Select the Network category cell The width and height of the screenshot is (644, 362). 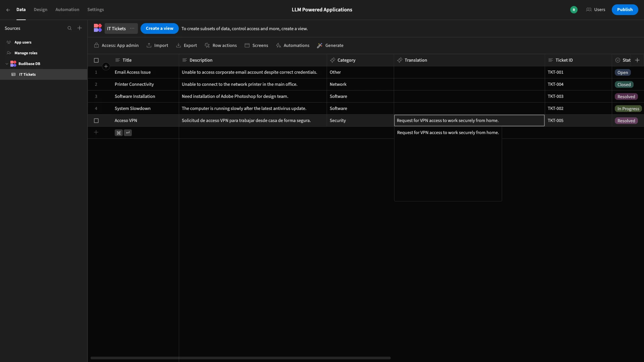(x=360, y=84)
